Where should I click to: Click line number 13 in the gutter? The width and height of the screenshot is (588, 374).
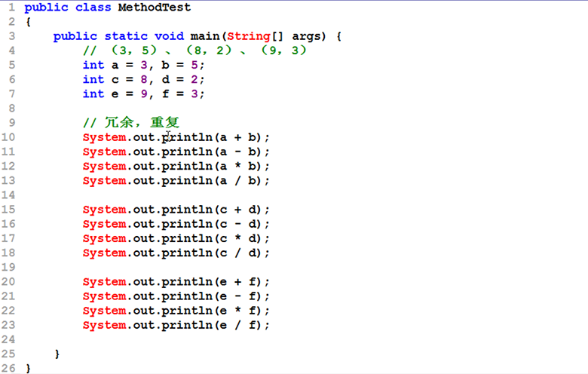[x=8, y=180]
